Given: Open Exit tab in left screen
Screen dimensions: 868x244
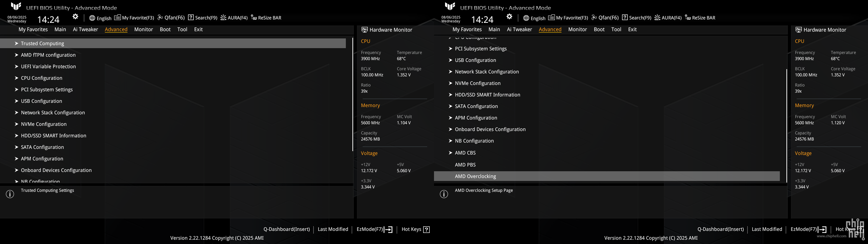Looking at the screenshot, I should (198, 29).
